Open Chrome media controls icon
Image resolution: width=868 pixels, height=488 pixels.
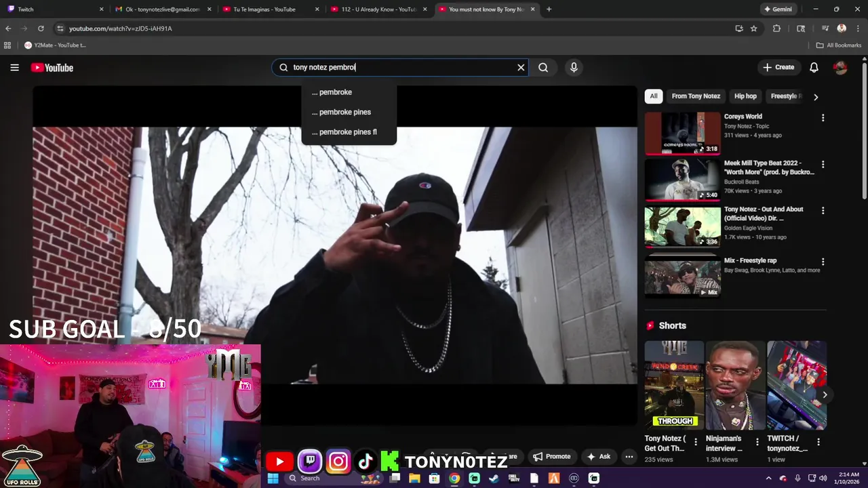[x=825, y=28]
